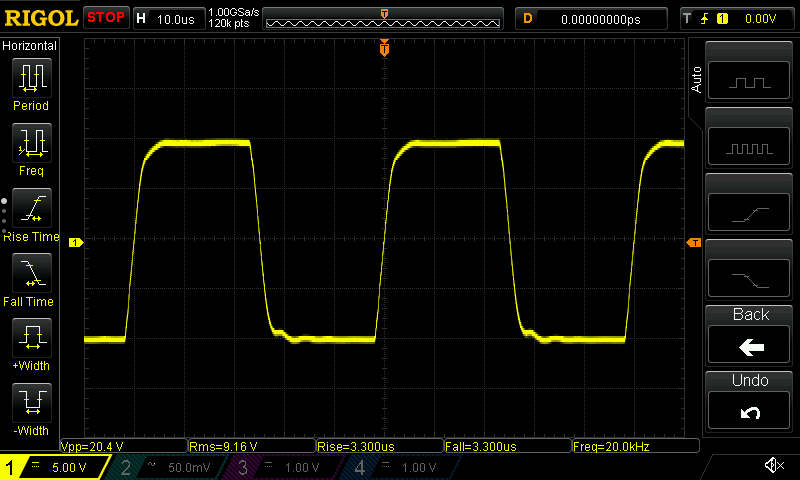Click the Rms=9.16 V measurement
Image resolution: width=800 pixels, height=480 pixels.
click(x=252, y=446)
